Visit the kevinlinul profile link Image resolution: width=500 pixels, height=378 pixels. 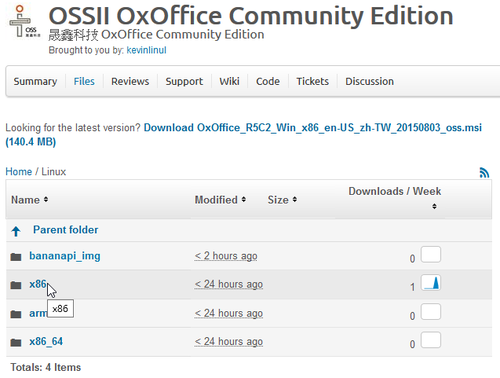pos(146,50)
